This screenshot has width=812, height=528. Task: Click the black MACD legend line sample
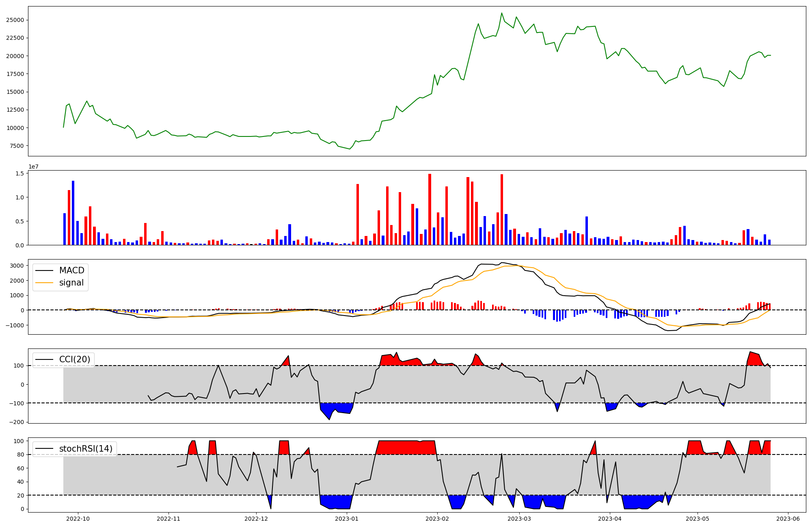(44, 270)
